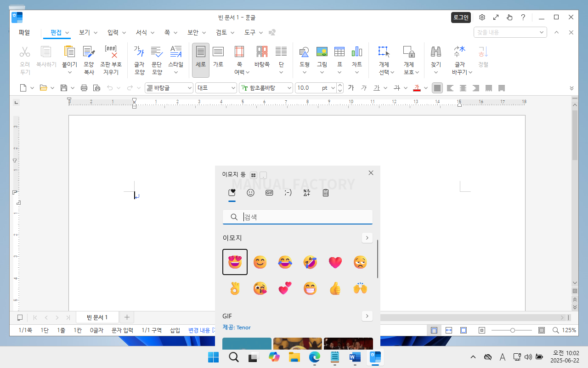Click the 로그인 login button
588x368 pixels.
click(461, 17)
